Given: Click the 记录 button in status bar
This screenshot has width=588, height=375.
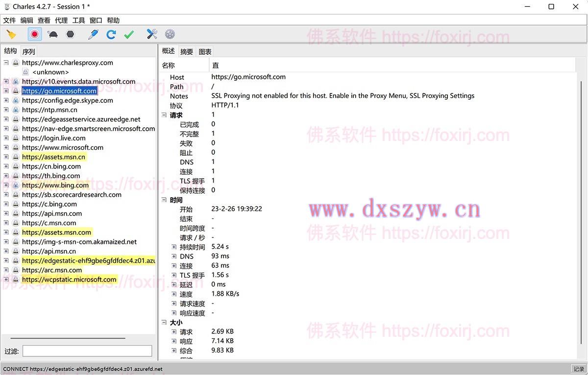Looking at the screenshot, I should [579, 369].
